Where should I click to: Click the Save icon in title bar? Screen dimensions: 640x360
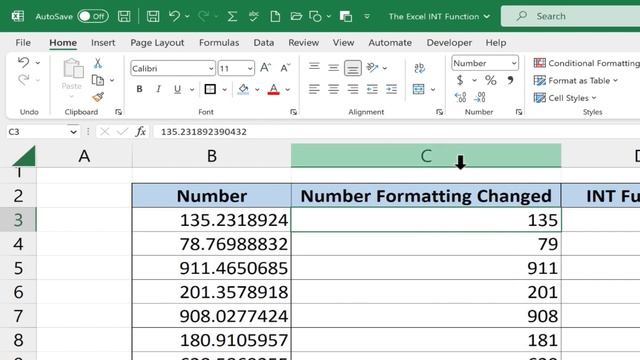click(124, 16)
